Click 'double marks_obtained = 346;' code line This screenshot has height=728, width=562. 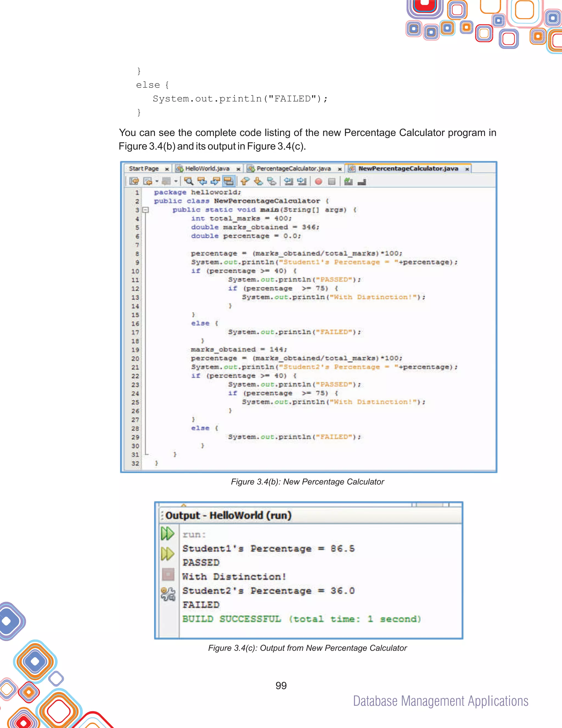click(255, 227)
